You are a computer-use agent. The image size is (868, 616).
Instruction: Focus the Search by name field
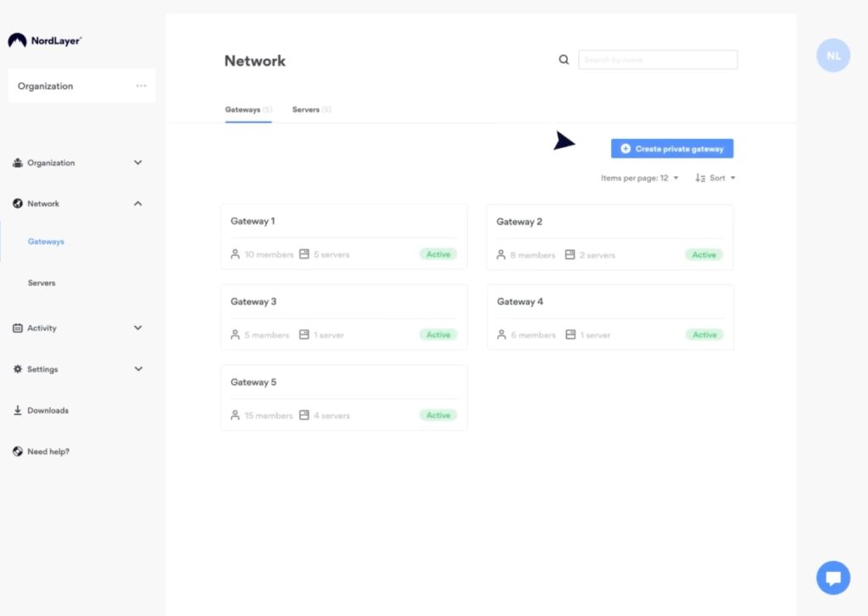pyautogui.click(x=658, y=60)
